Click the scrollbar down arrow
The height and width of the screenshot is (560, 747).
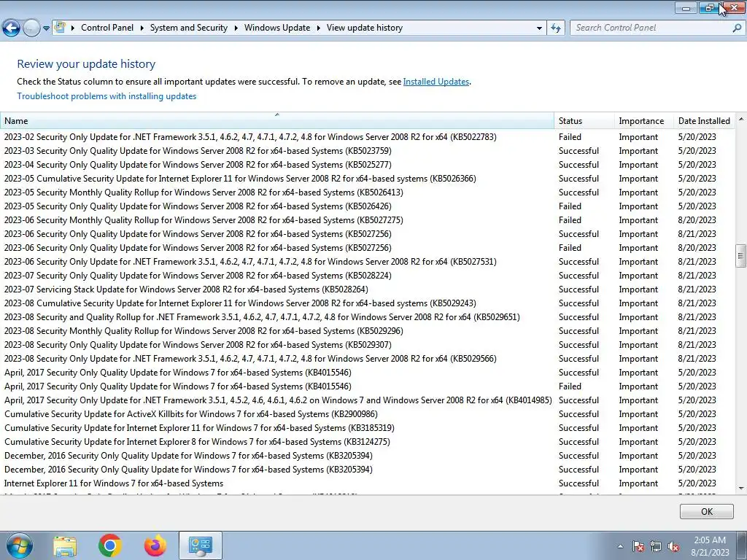coord(741,488)
